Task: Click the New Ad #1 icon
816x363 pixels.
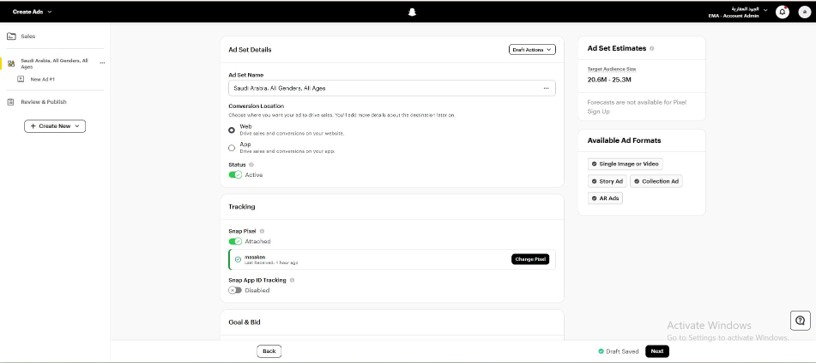Action: [x=20, y=79]
